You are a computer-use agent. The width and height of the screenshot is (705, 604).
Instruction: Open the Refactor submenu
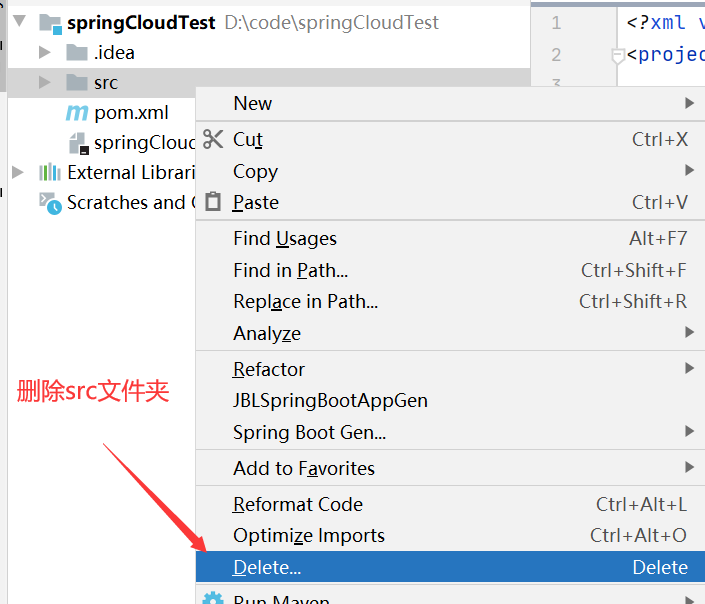tap(451, 369)
